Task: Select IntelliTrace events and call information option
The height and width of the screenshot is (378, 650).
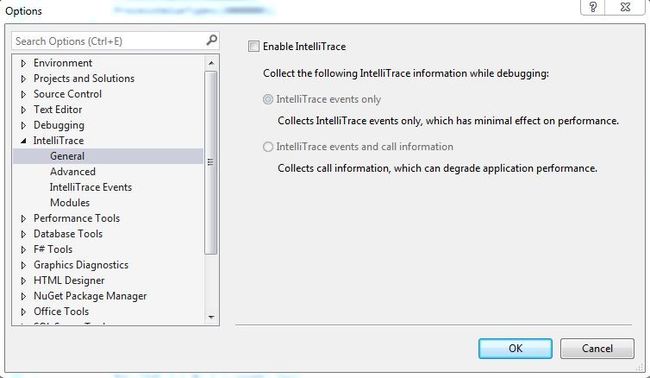Action: click(268, 147)
